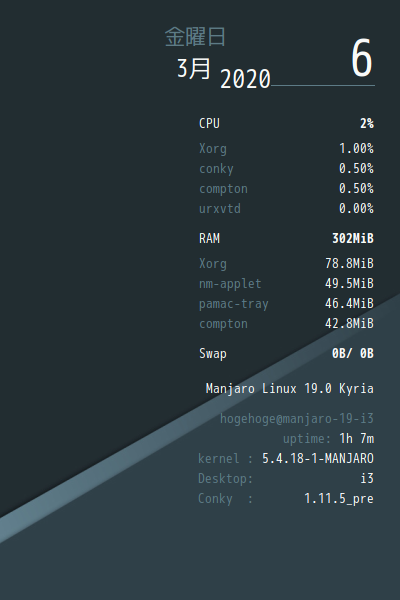Click the 78.8MiB memory value
The height and width of the screenshot is (600, 400).
(x=349, y=264)
